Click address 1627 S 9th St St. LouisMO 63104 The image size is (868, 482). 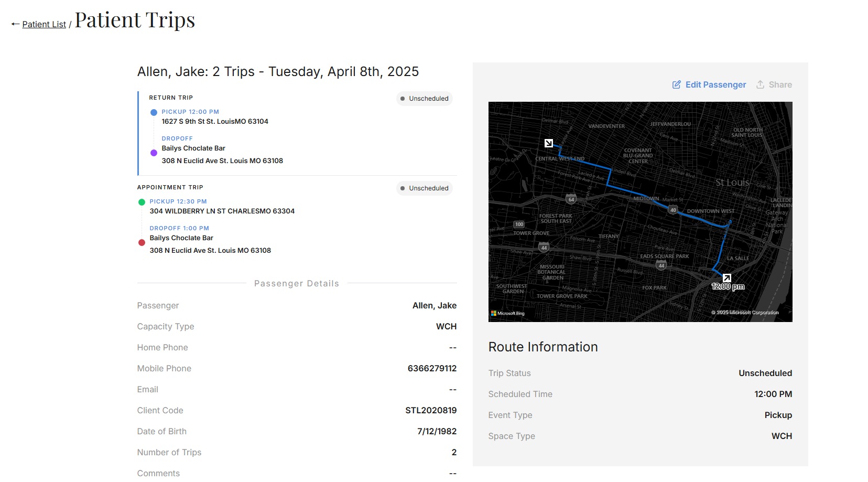(215, 121)
